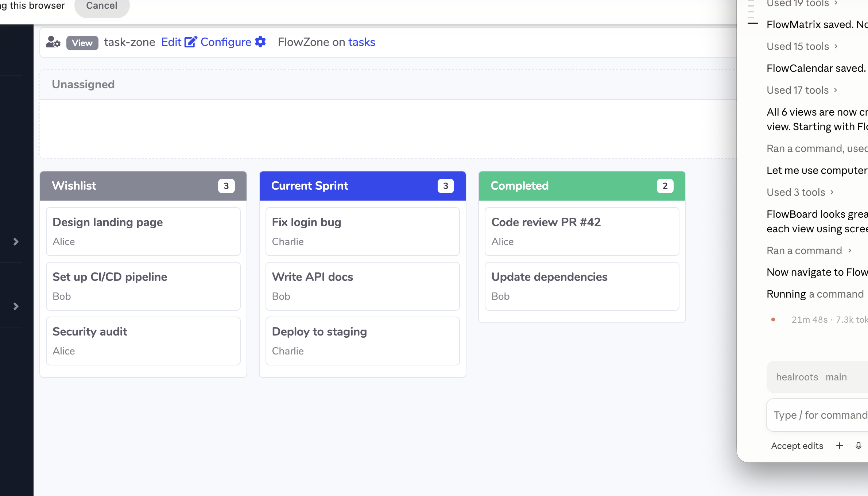Click the Configure gear icon
The height and width of the screenshot is (496, 868).
[260, 42]
